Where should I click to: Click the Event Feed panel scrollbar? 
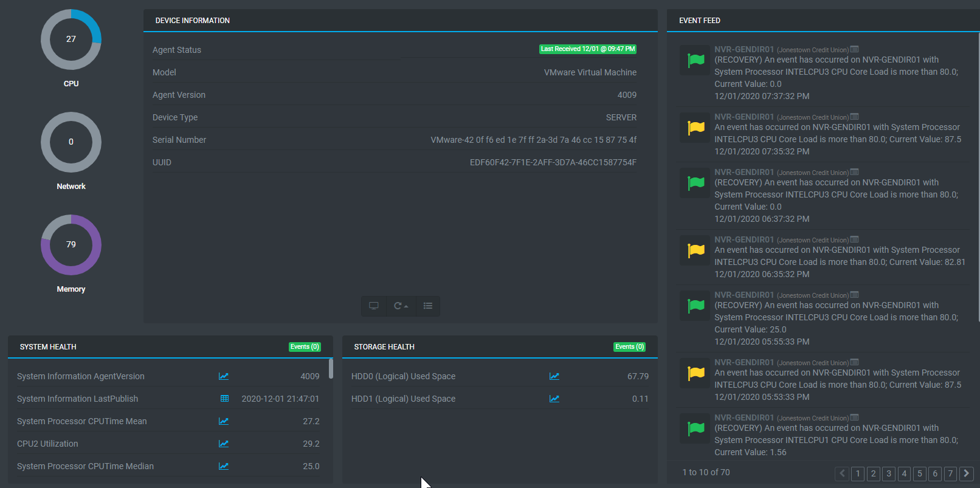[x=979, y=176]
